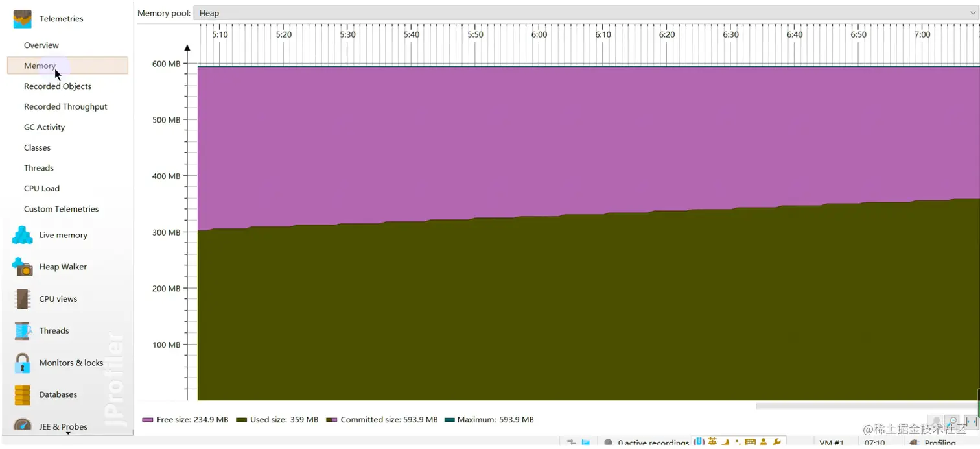Toggle the bookmark icon in the status bar
980x449 pixels.
coord(585,441)
